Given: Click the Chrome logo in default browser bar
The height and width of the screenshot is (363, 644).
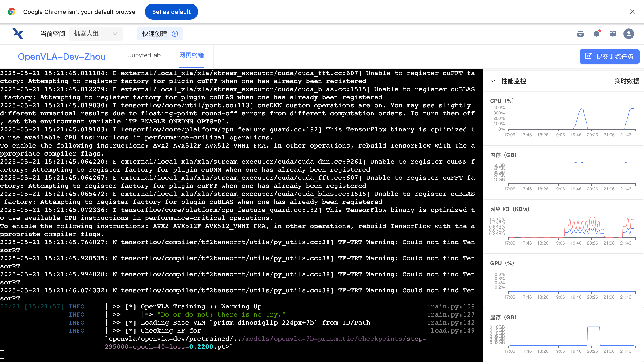Looking at the screenshot, I should (11, 12).
